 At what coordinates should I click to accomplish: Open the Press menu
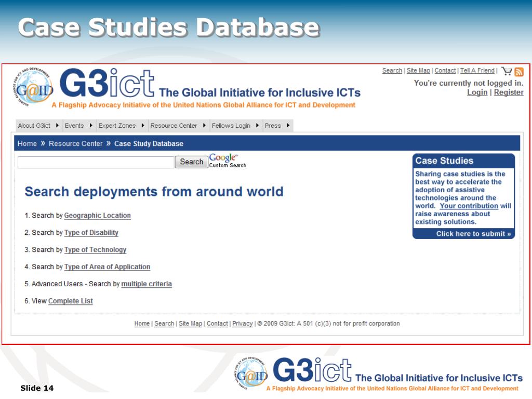[x=273, y=126]
